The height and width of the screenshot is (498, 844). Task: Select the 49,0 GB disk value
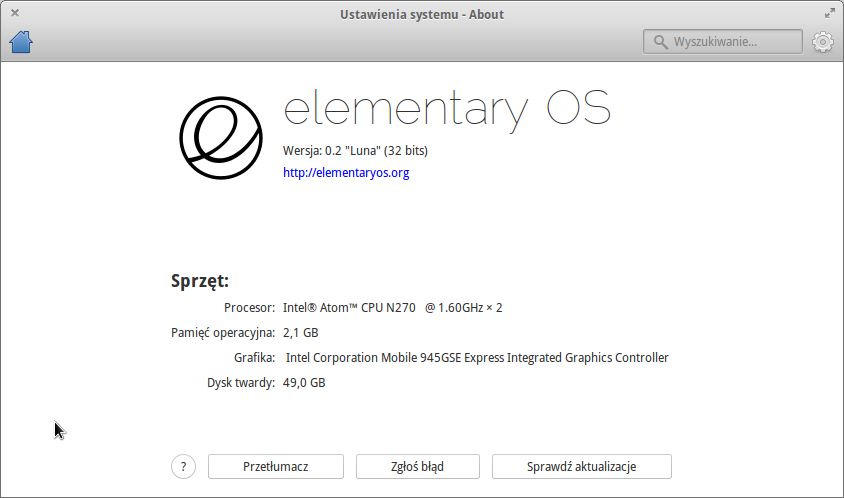[x=304, y=383]
